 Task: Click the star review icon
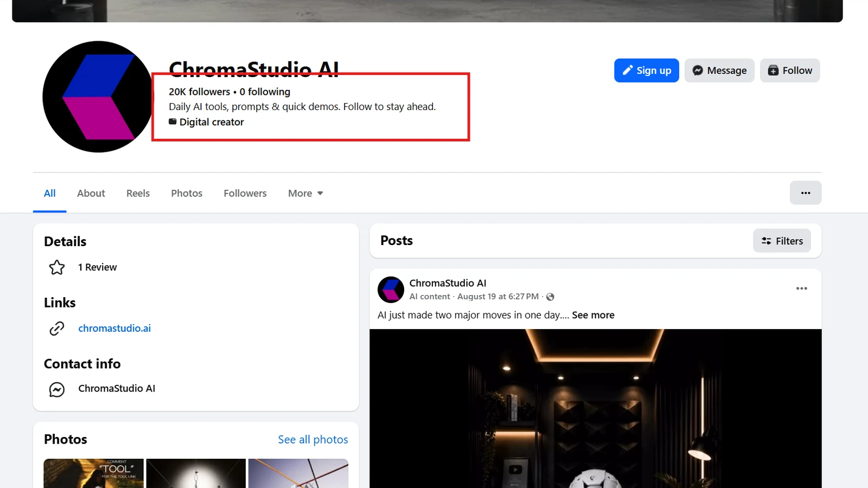[57, 267]
